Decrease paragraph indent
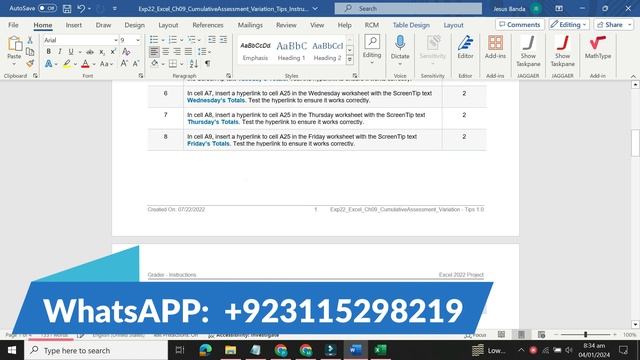The height and width of the screenshot is (360, 640). point(212,40)
